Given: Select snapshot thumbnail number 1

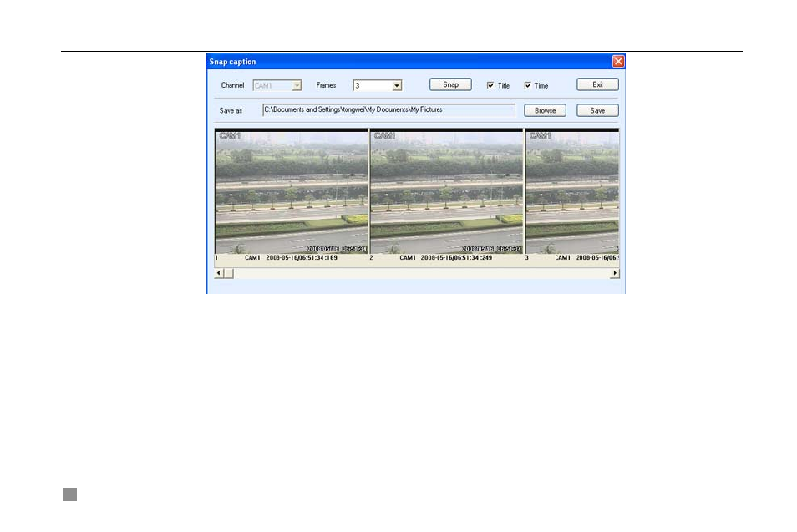Looking at the screenshot, I should [292, 191].
